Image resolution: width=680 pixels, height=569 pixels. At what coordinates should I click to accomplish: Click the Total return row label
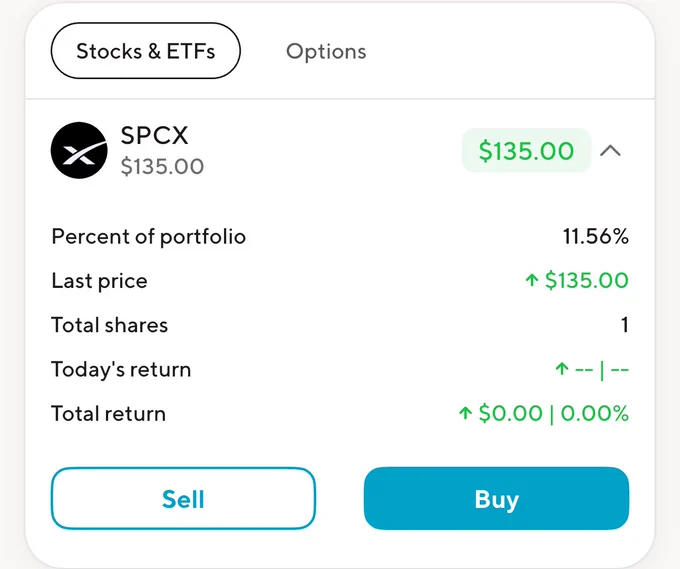[108, 413]
